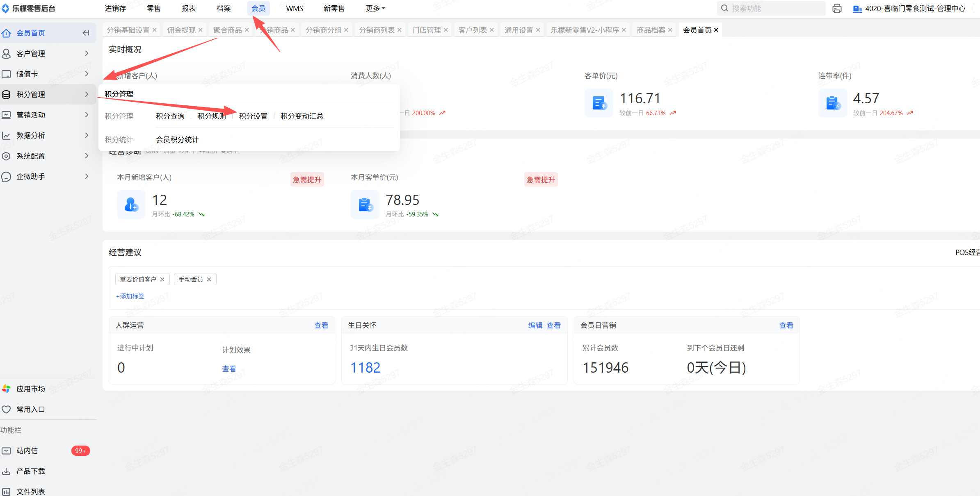Click the 客单价 document icon

[599, 103]
